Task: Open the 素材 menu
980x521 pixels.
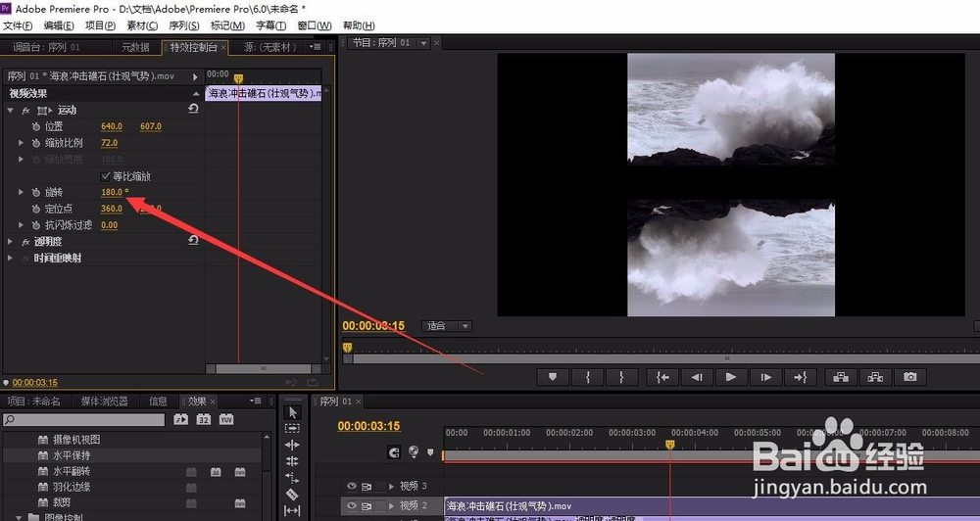Action: (x=142, y=25)
